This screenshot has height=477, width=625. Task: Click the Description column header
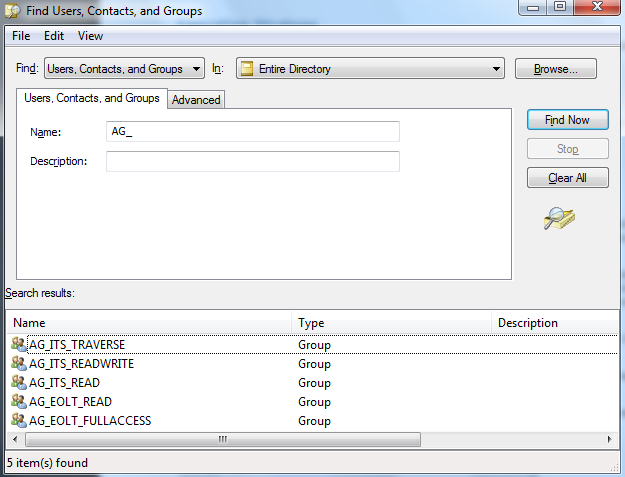tap(555, 323)
